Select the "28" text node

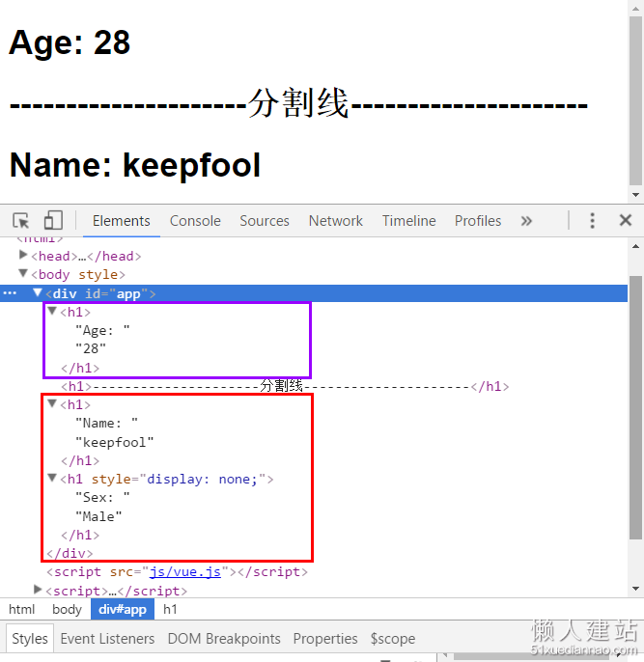(91, 348)
